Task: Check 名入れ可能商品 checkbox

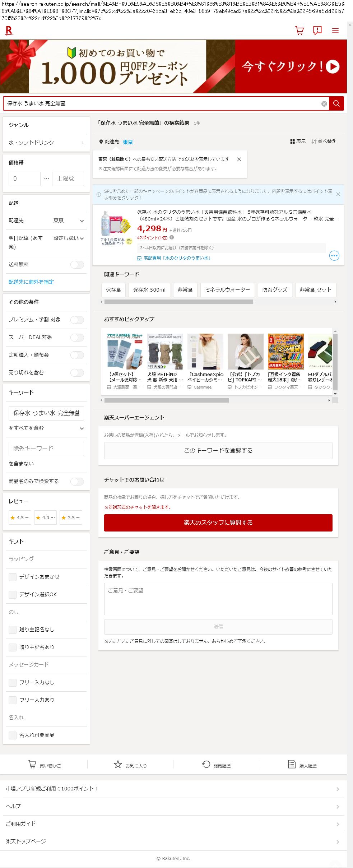Action: (13, 735)
